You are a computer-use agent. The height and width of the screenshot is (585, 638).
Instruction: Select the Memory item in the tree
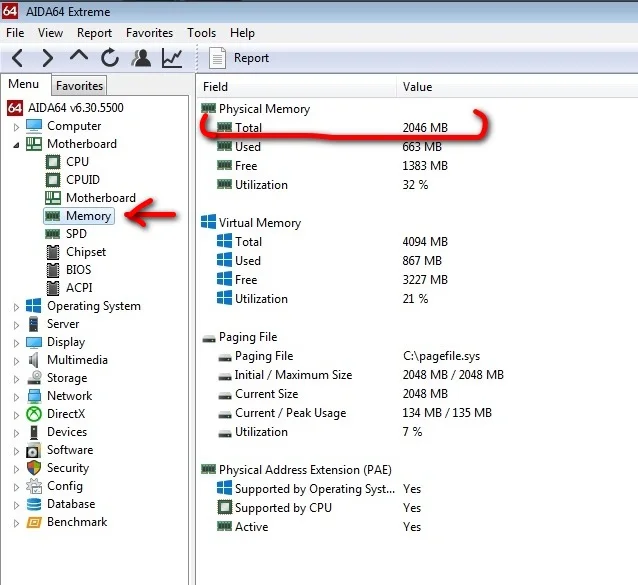(x=79, y=216)
